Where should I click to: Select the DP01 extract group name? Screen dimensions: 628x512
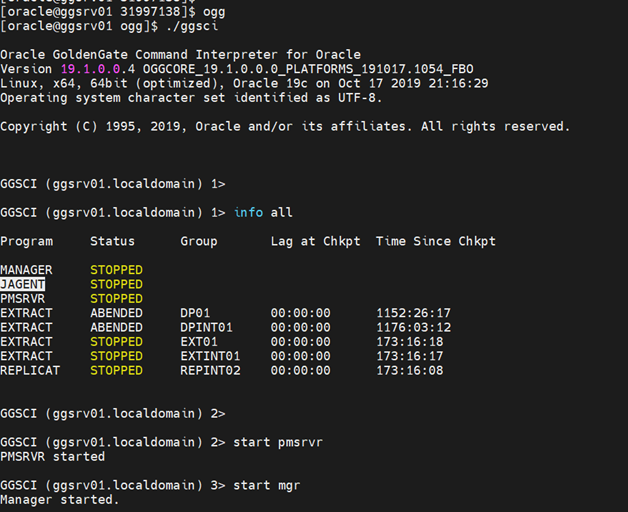point(195,313)
